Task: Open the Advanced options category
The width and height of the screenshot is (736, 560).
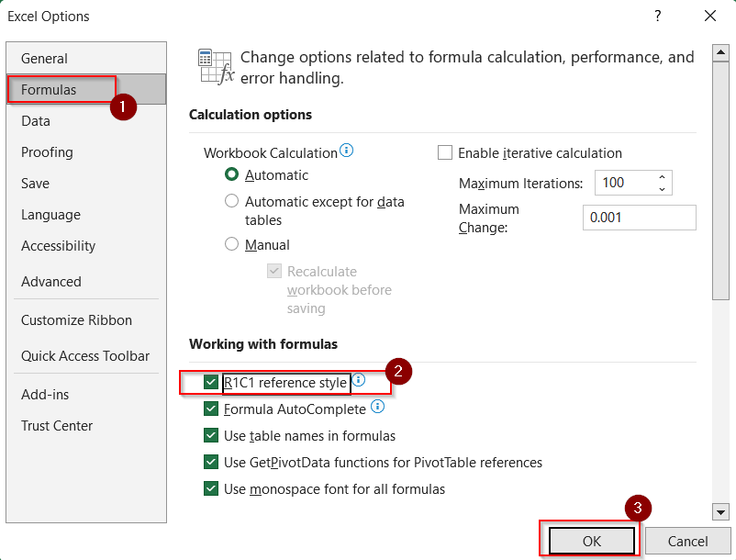Action: coord(51,282)
